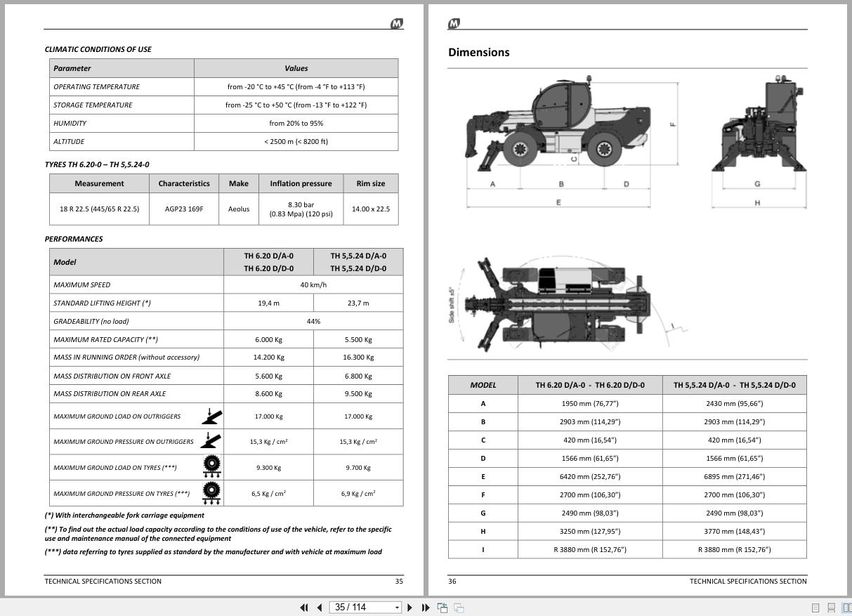852x616 pixels.
Task: Click dimension A value '2430 mm (95,66")'
Action: (x=734, y=403)
